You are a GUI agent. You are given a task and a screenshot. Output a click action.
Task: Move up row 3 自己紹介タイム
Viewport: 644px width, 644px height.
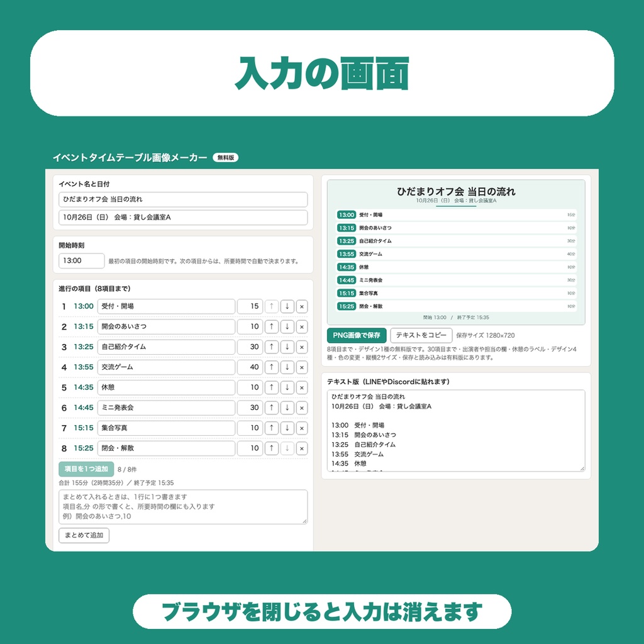272,347
